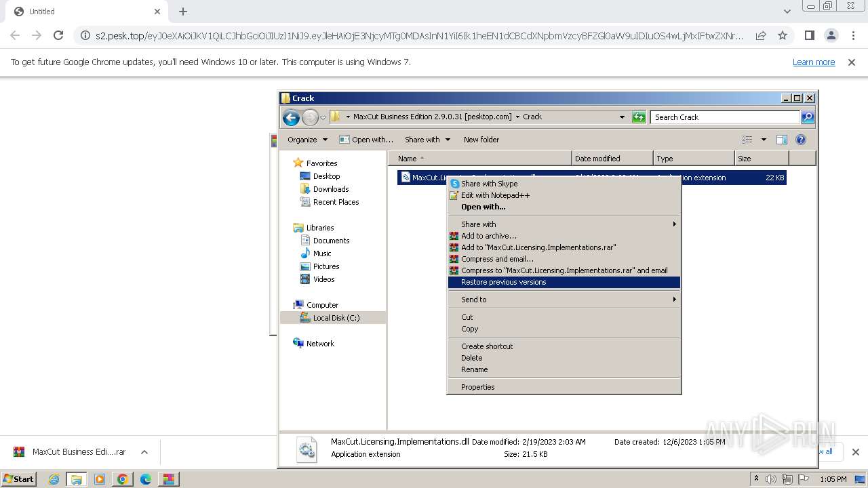Viewport: 868px width, 488px height.
Task: Select Downloads in Favorites
Action: (x=331, y=189)
